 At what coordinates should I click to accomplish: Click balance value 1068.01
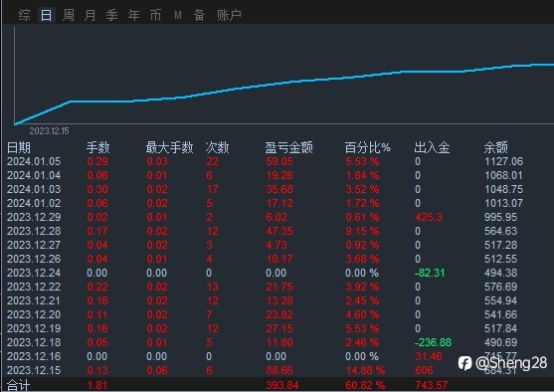click(x=504, y=175)
